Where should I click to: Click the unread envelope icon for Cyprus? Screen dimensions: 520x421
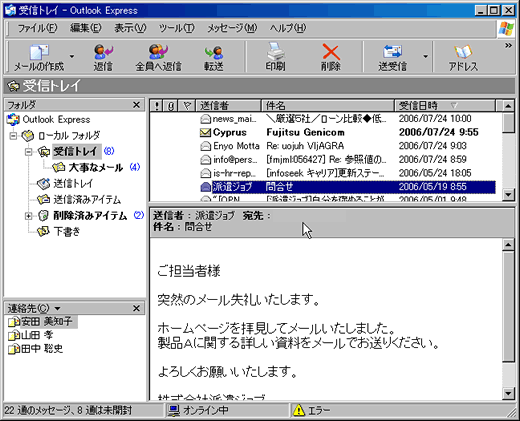click(x=205, y=133)
